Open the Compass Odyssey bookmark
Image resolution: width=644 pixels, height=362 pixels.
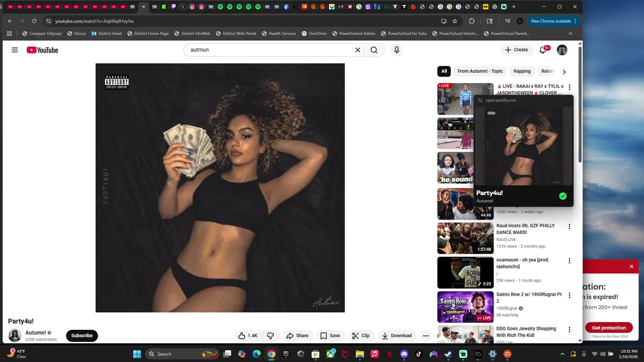42,34
